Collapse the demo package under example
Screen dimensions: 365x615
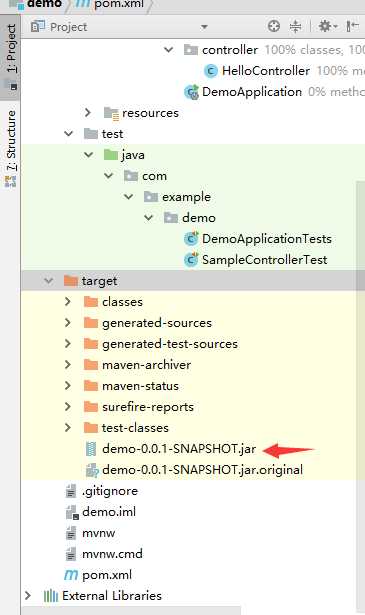point(149,218)
